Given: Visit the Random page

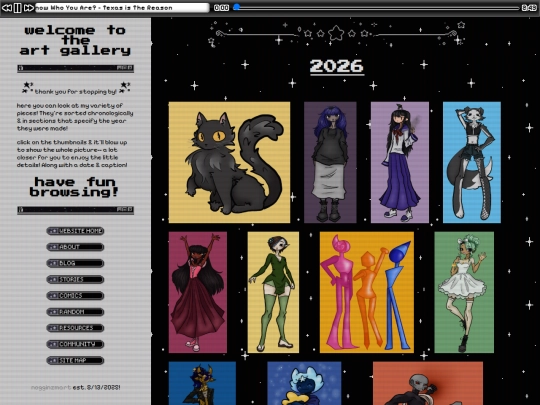Looking at the screenshot, I should [x=75, y=312].
